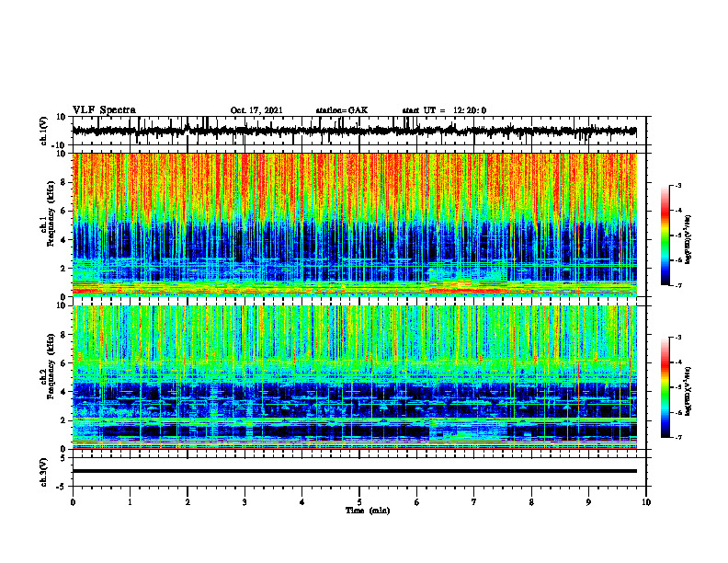Image resolution: width=728 pixels, height=563 pixels.
Task: Click the "-7" label on ch.2 color bar
Action: 678,438
